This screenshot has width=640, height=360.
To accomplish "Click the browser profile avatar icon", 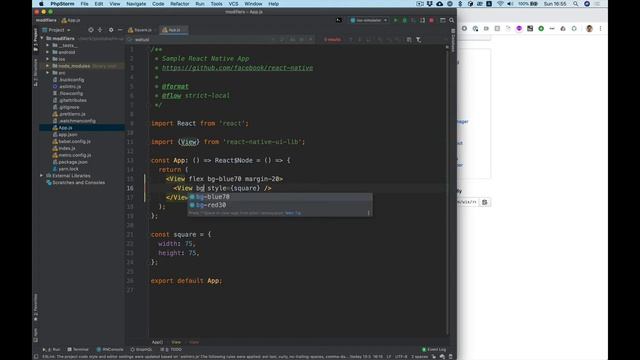I will click(x=589, y=29).
